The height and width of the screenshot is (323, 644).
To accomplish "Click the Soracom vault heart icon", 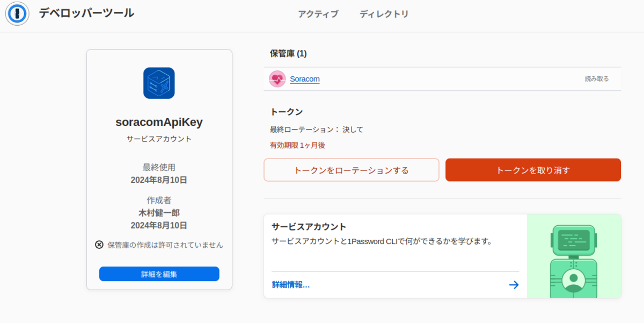I will (277, 78).
